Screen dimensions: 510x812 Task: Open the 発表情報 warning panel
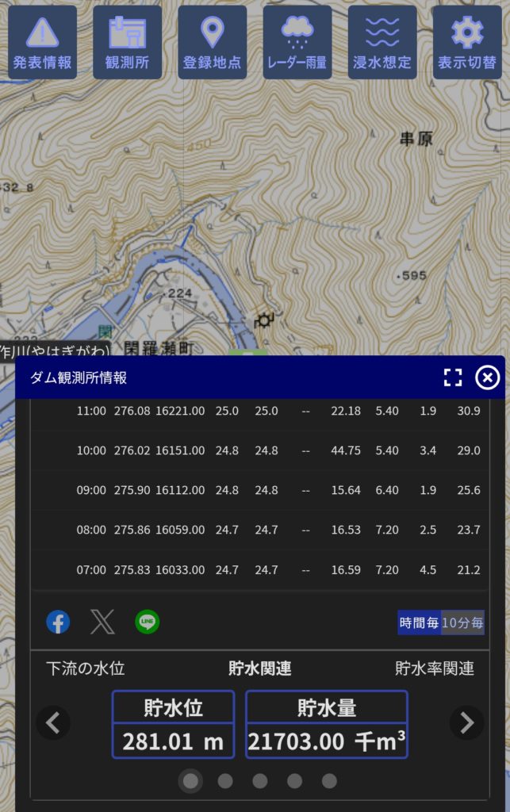(42, 43)
